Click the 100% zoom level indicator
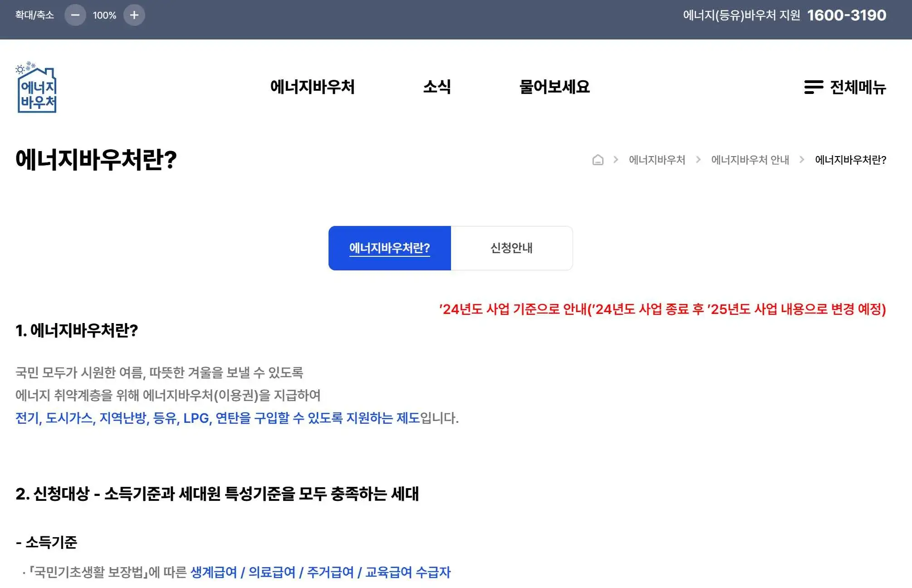912x588 pixels. click(104, 15)
